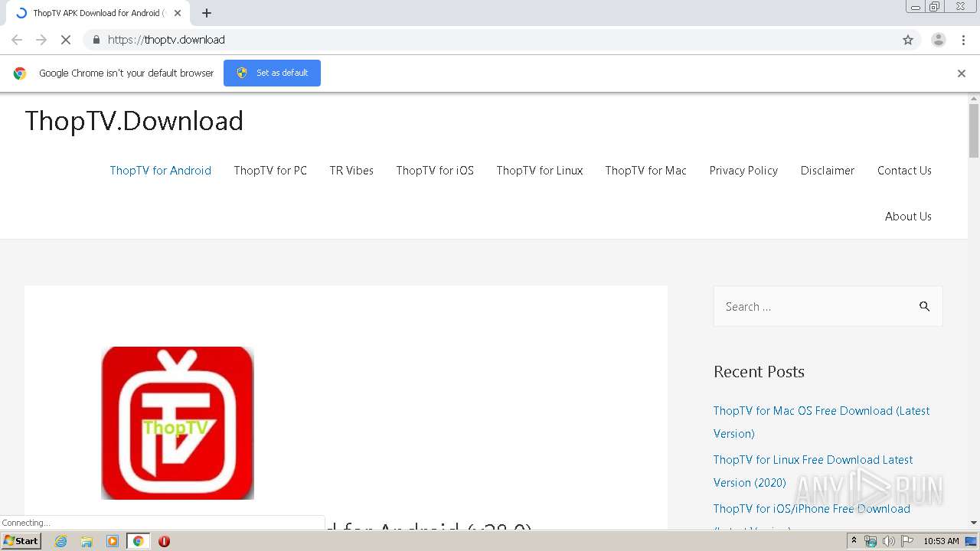Click the page vertical scrollbar thumb

(x=974, y=130)
